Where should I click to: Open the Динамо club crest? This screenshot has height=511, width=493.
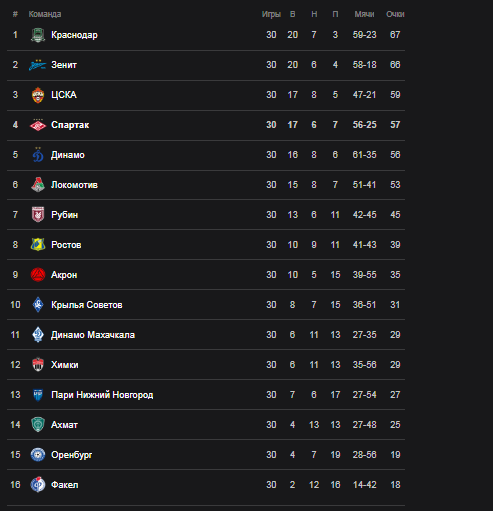click(x=38, y=155)
